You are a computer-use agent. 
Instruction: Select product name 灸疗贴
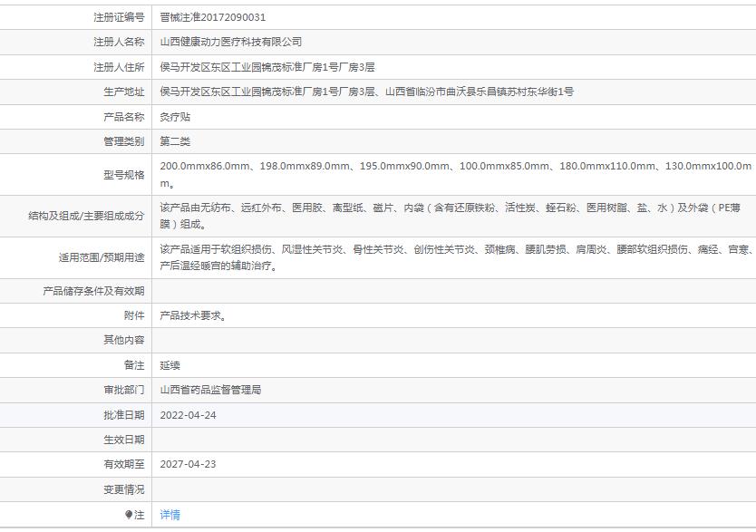pos(175,117)
